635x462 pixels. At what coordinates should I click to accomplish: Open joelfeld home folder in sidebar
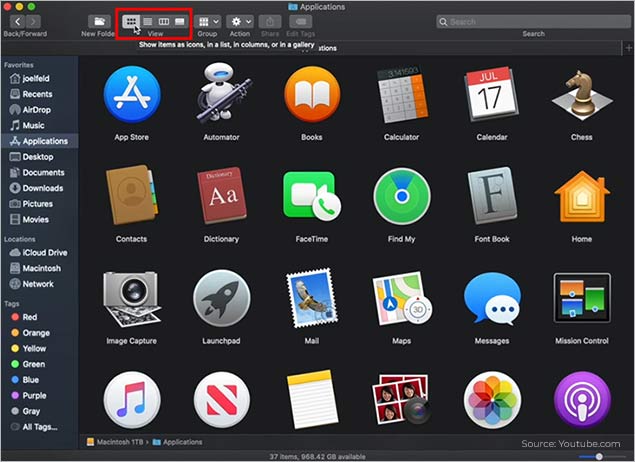[40, 78]
